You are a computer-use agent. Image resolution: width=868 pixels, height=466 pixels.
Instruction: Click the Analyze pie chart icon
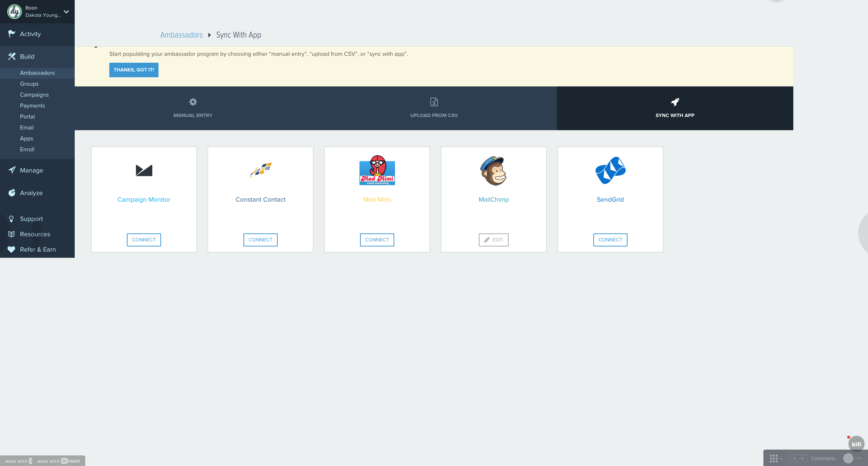pos(12,193)
